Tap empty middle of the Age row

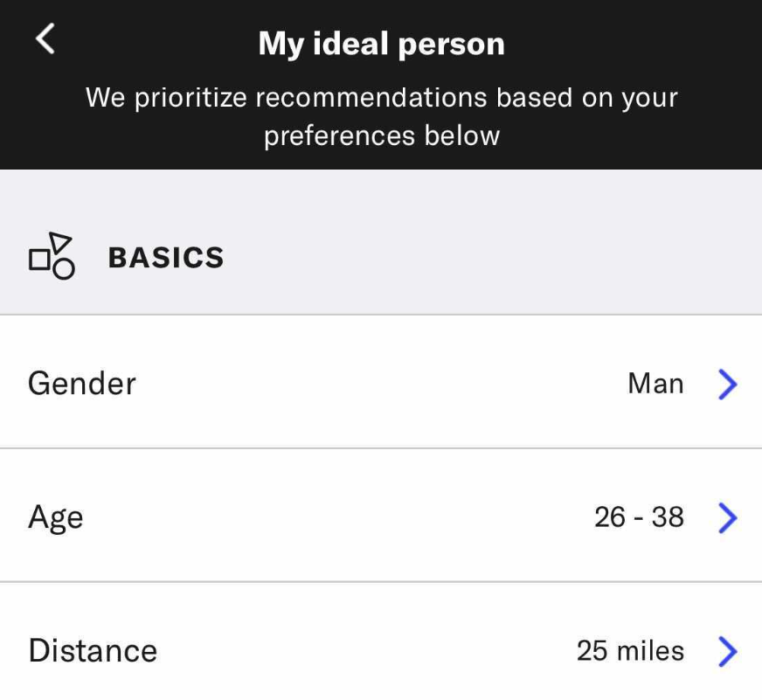340,516
